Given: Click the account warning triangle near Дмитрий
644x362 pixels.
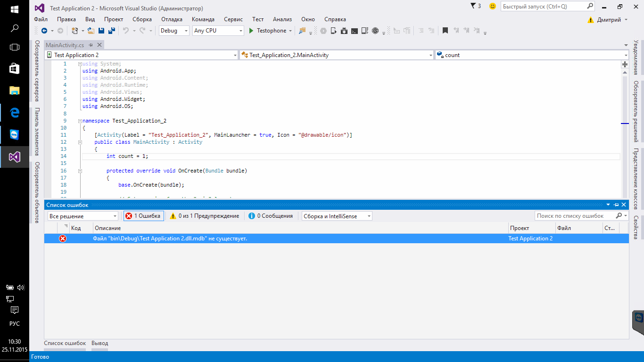Looking at the screenshot, I should pos(590,20).
